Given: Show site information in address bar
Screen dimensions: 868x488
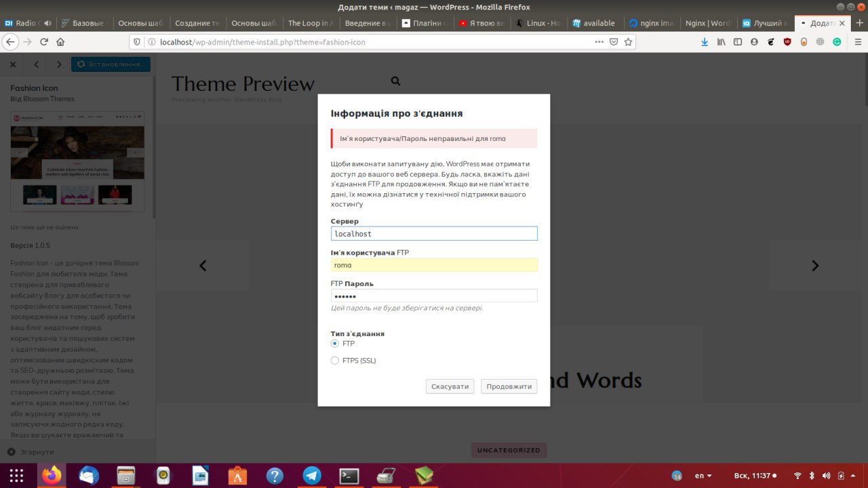Looking at the screenshot, I should (x=151, y=41).
